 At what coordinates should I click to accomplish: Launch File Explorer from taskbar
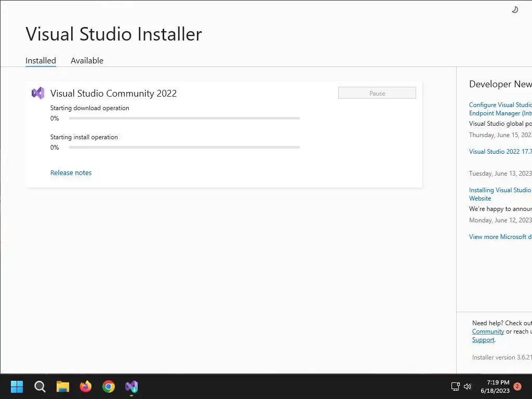[63, 387]
